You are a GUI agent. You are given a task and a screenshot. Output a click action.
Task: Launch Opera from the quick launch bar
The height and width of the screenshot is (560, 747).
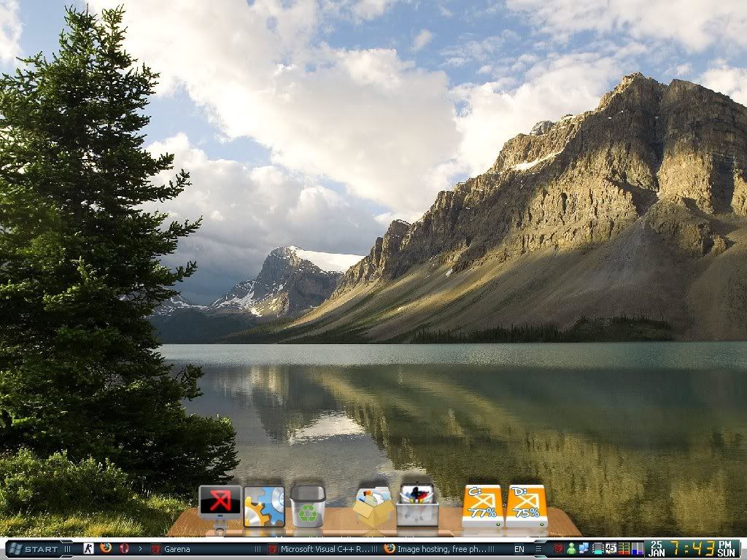(124, 548)
